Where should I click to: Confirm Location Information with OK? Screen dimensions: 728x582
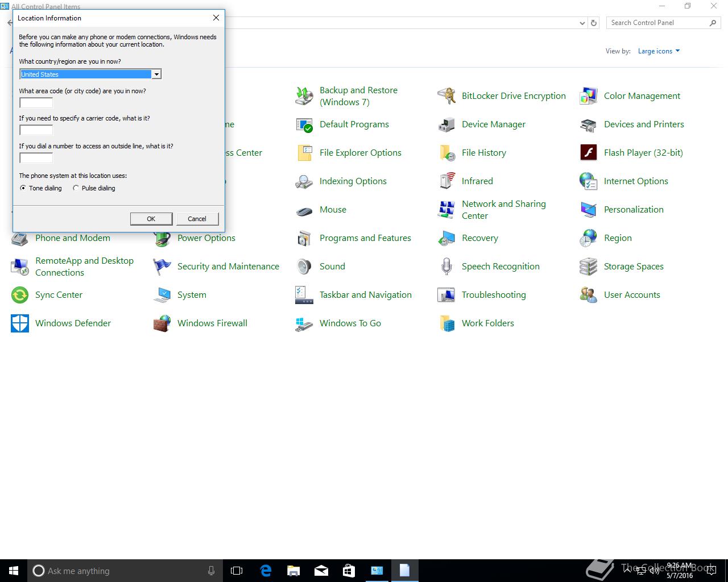coord(151,219)
